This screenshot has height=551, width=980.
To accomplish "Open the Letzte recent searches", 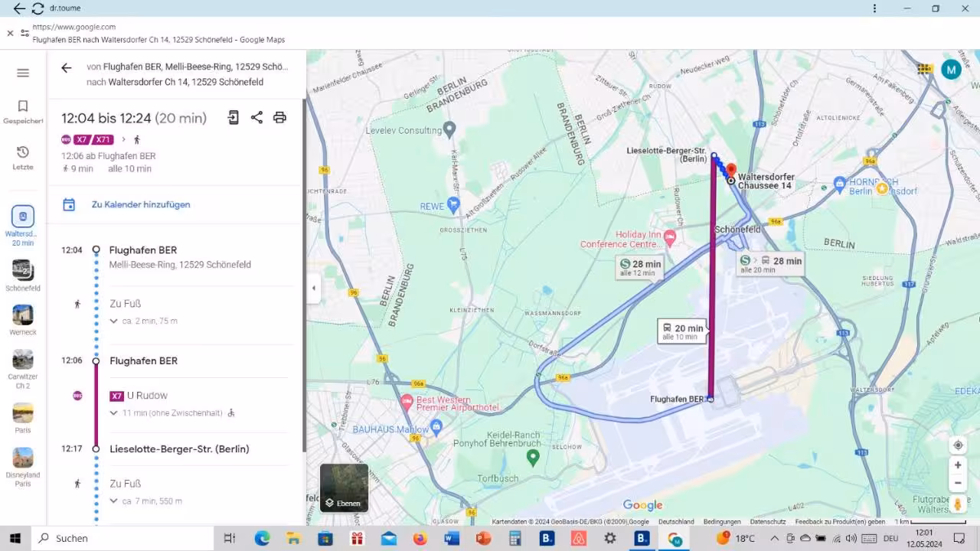I will coord(23,158).
